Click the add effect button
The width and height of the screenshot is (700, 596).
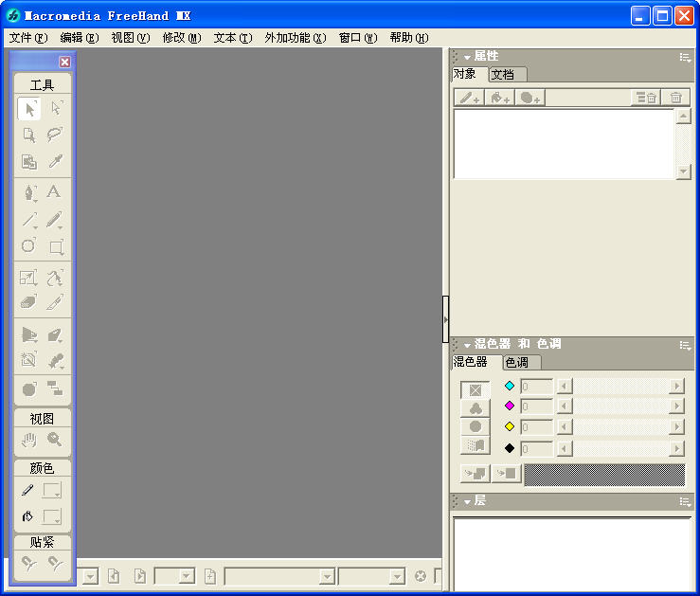(529, 98)
